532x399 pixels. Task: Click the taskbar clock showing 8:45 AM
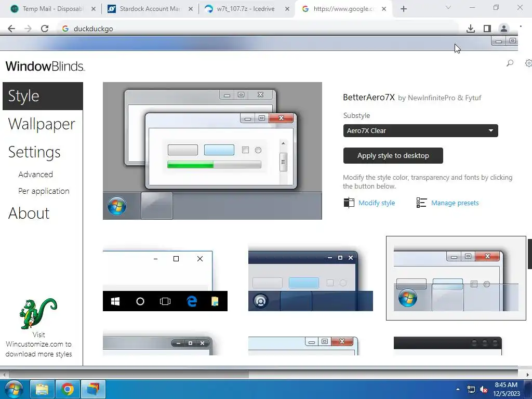tap(506, 389)
